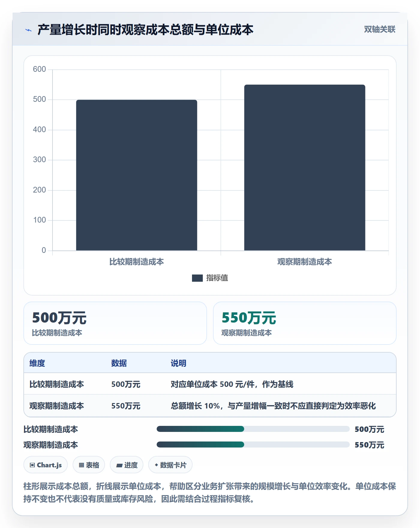The width and height of the screenshot is (420, 528).
Task: Click the 指标值 legend label
Action: point(217,278)
